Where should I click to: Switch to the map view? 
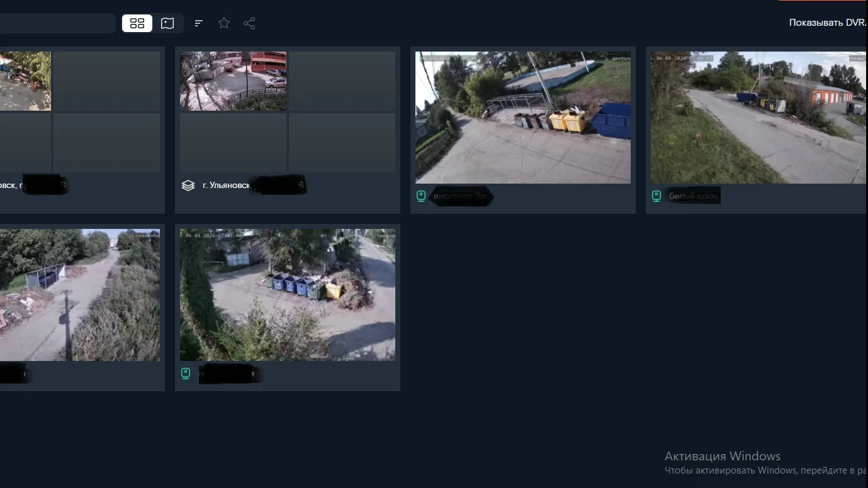pos(167,23)
